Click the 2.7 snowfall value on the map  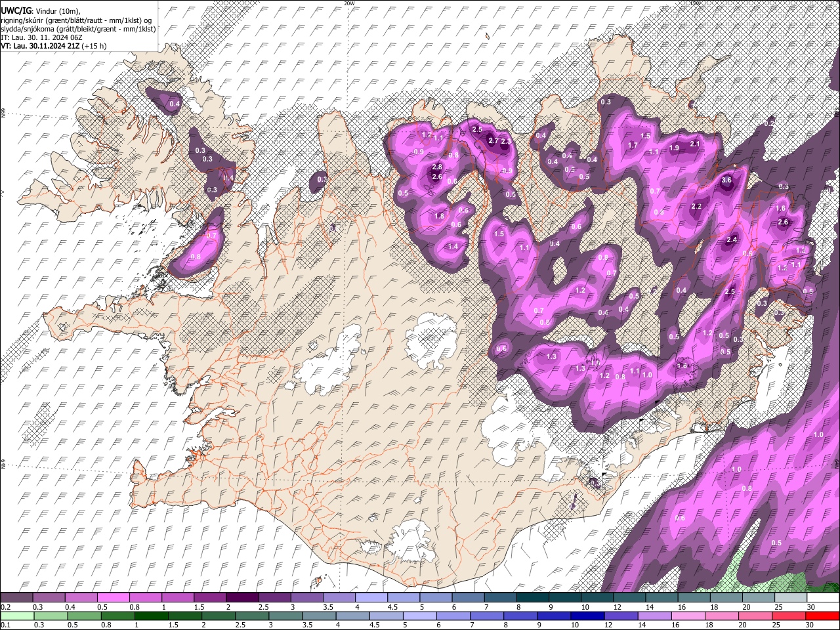click(494, 140)
